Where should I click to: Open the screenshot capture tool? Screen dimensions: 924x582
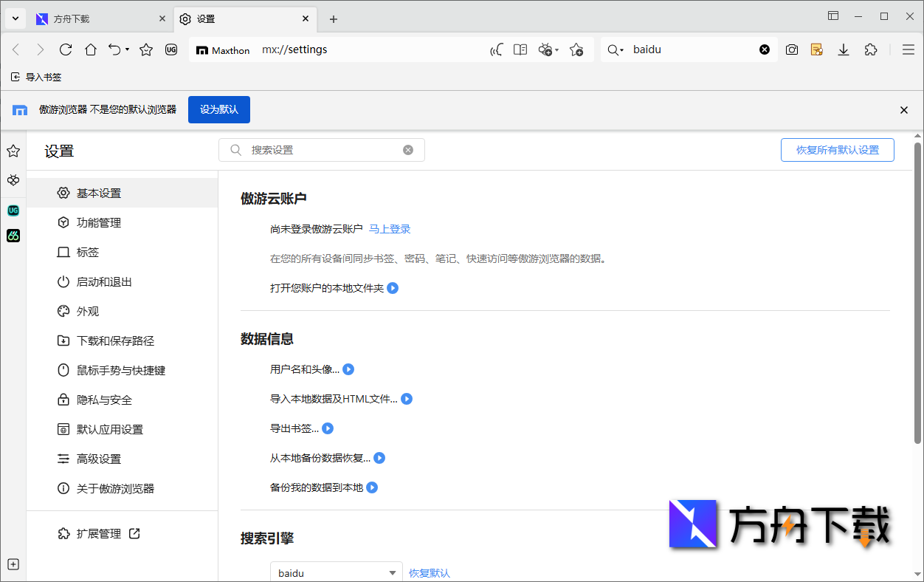click(x=792, y=49)
